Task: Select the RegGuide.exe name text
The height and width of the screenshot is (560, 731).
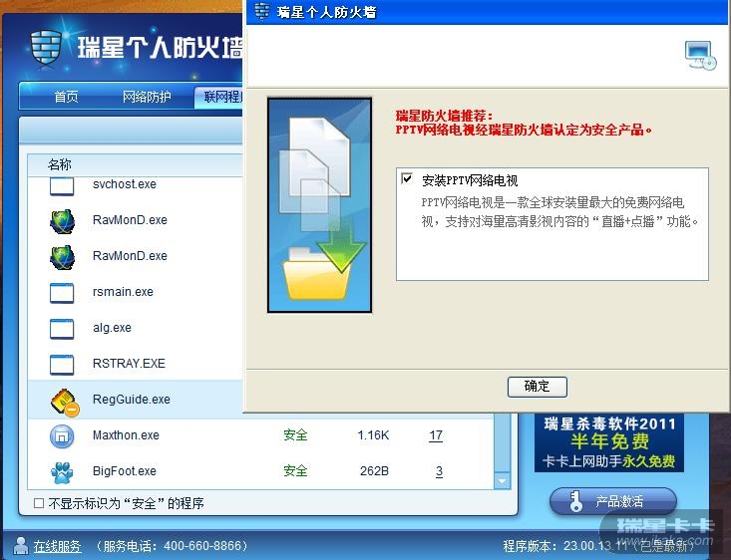Action: 132,400
